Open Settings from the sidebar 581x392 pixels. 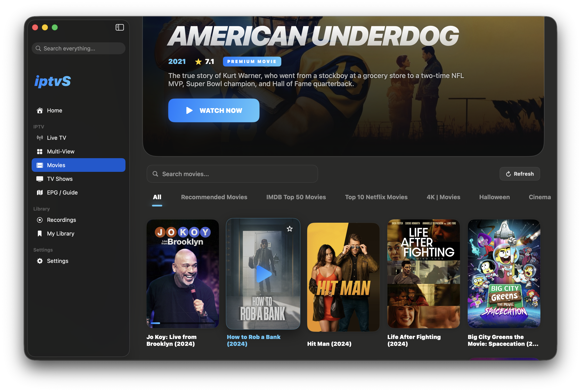(78, 261)
